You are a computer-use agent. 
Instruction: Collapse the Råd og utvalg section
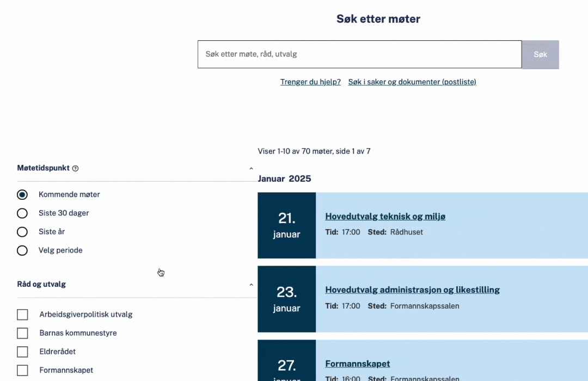pos(251,285)
